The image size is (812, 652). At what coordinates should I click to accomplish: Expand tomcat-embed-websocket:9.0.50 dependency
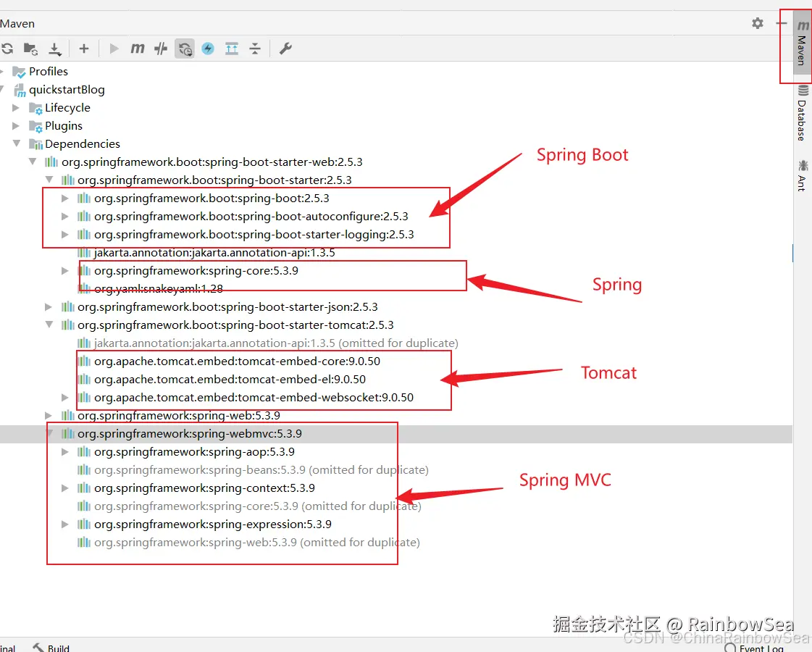[x=65, y=398]
